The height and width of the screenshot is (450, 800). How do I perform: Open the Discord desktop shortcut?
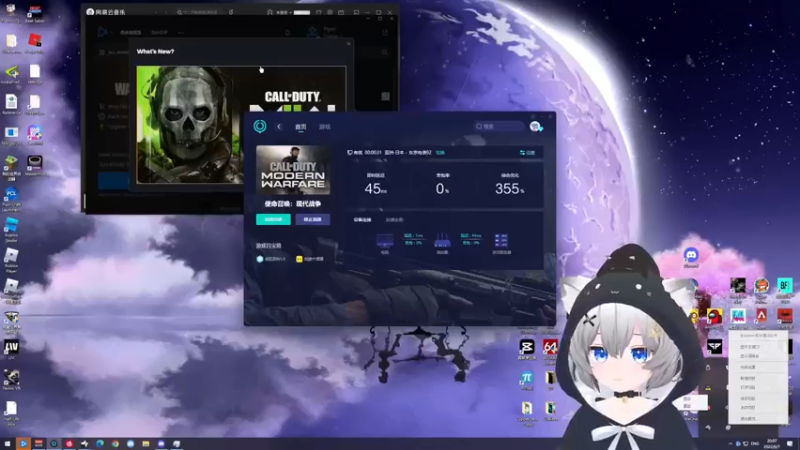[x=691, y=257]
